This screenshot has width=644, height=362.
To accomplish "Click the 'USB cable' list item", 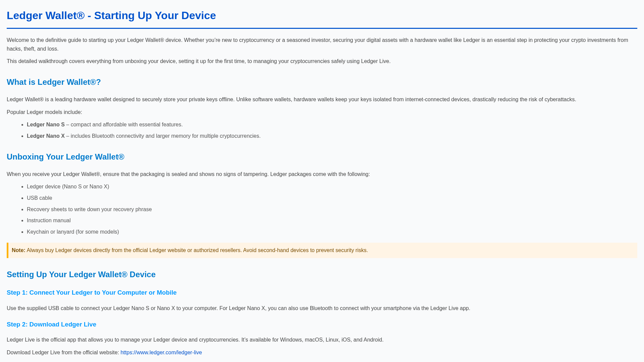I will 40,198.
